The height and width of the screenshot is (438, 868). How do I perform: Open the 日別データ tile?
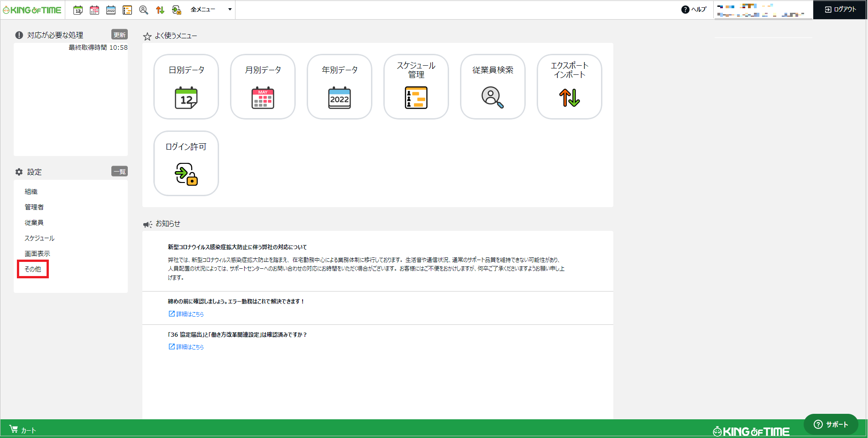coord(186,87)
